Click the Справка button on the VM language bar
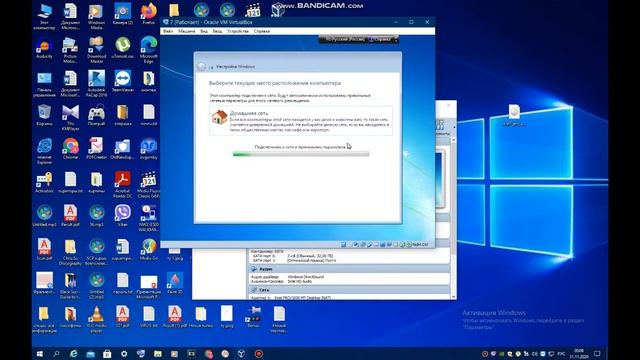The width and height of the screenshot is (640, 360). click(380, 39)
